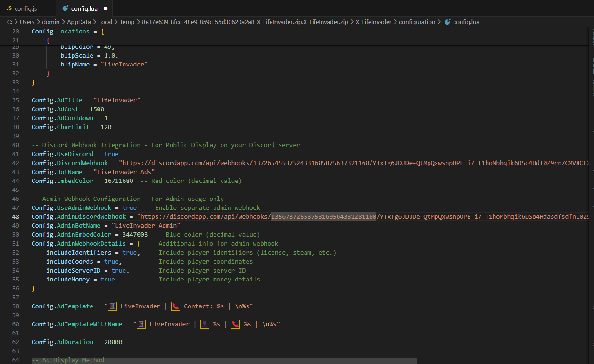
Task: Click the 'includeIdentifiers' key
Action: point(79,253)
